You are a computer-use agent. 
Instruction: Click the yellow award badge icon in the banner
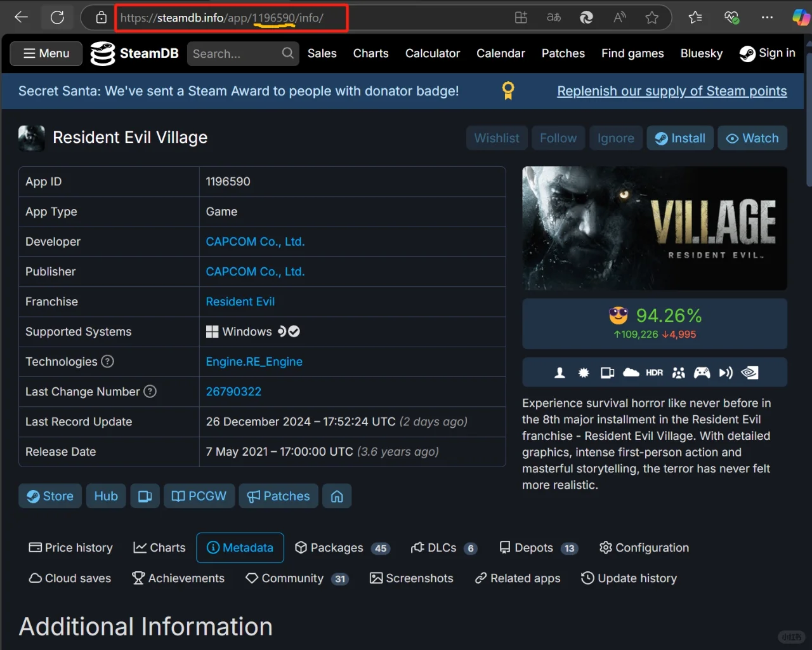click(508, 91)
